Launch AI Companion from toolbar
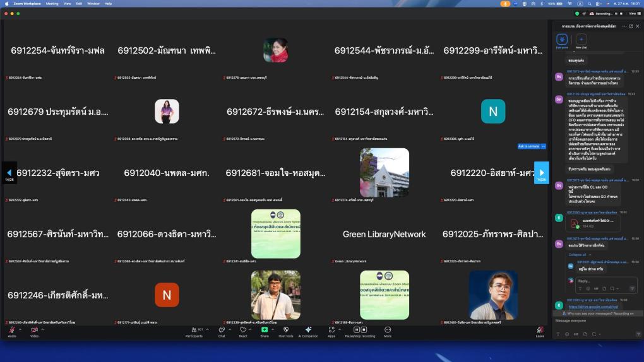This screenshot has height=362, width=644. pyautogui.click(x=308, y=330)
